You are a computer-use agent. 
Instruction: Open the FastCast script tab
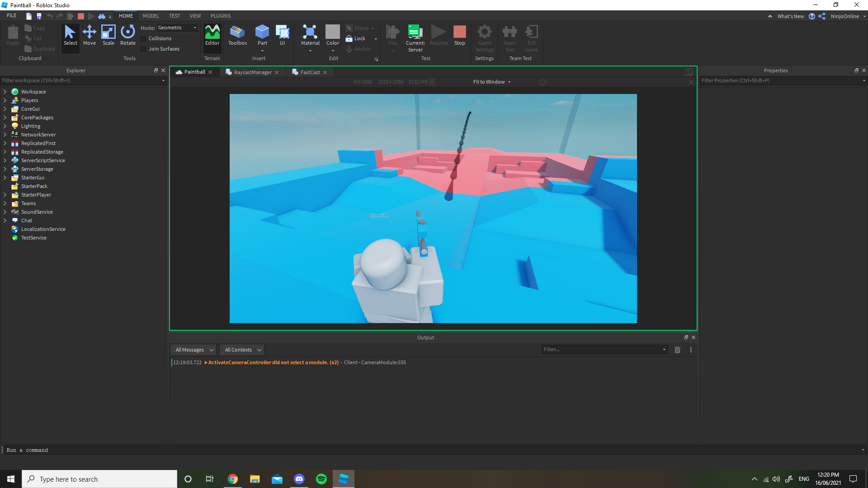(x=310, y=72)
